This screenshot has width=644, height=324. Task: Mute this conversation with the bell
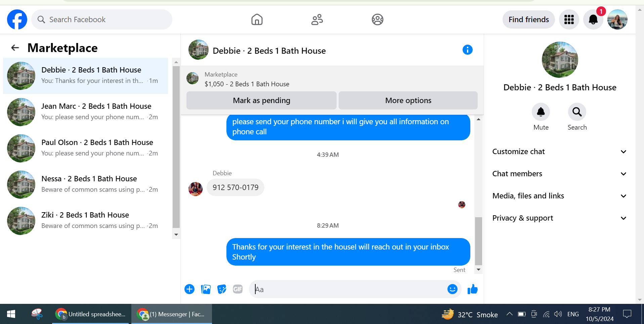tap(541, 112)
